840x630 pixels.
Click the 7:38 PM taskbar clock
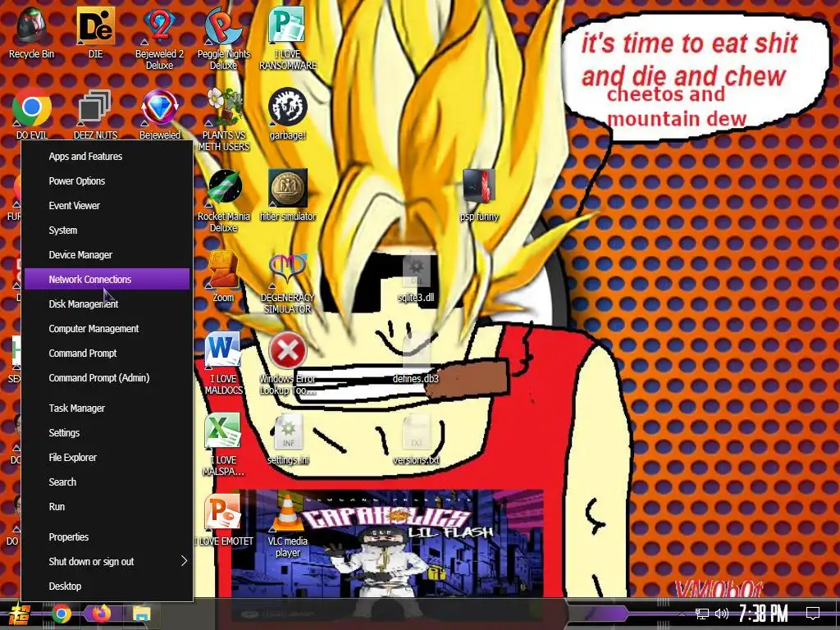tap(764, 614)
